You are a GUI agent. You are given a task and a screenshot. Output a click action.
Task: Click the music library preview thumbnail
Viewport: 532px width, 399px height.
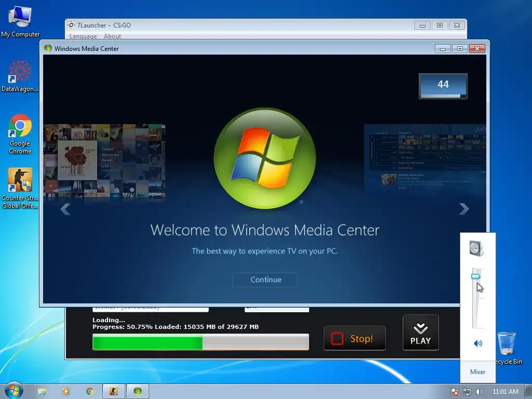click(x=104, y=161)
